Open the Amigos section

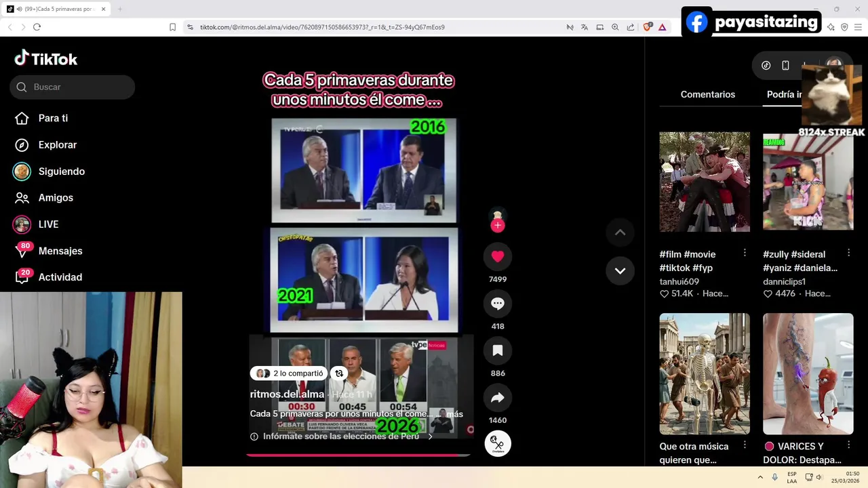point(56,198)
